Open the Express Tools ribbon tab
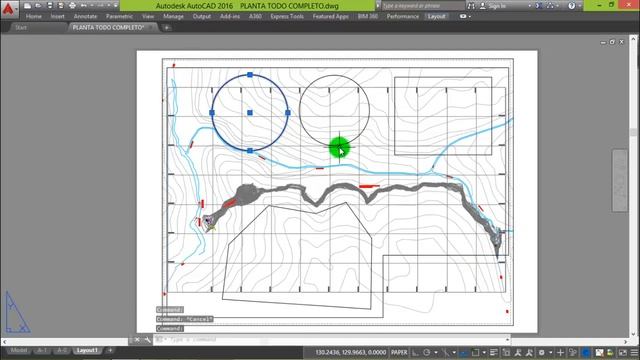This screenshot has width=640, height=360. click(287, 16)
